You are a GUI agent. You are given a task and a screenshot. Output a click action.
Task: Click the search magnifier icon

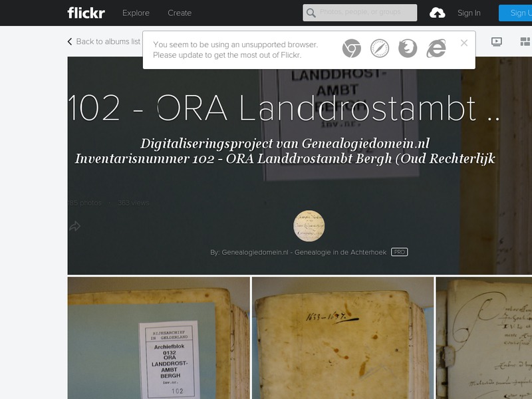click(310, 12)
